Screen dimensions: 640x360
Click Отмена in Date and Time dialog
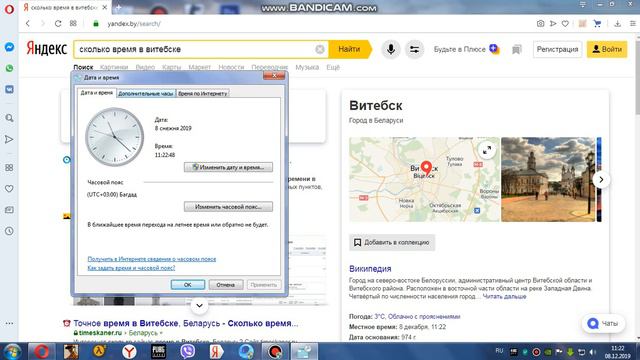coord(226,284)
